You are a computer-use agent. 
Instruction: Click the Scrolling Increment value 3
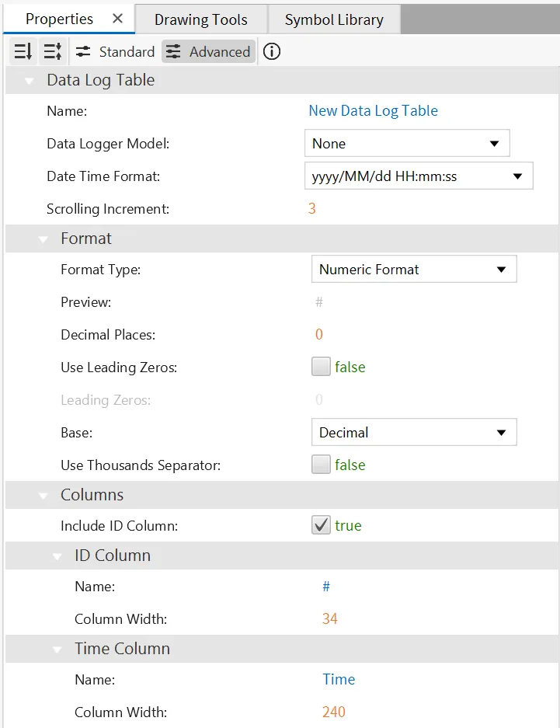[x=312, y=209]
